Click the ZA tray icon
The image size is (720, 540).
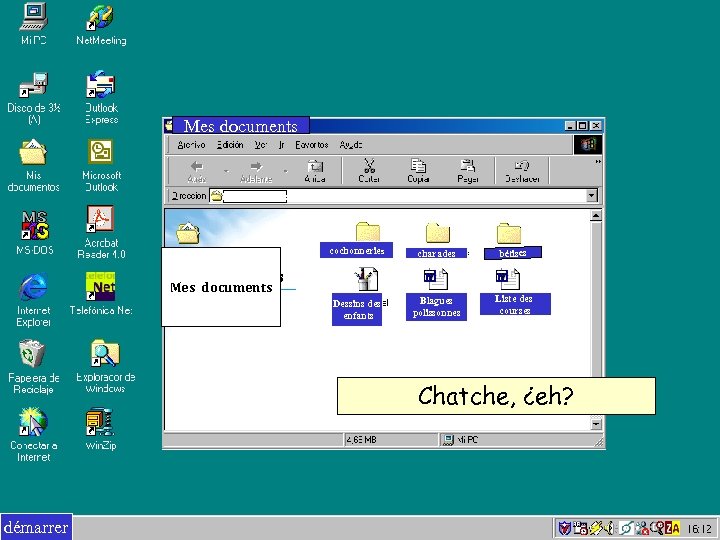[672, 529]
